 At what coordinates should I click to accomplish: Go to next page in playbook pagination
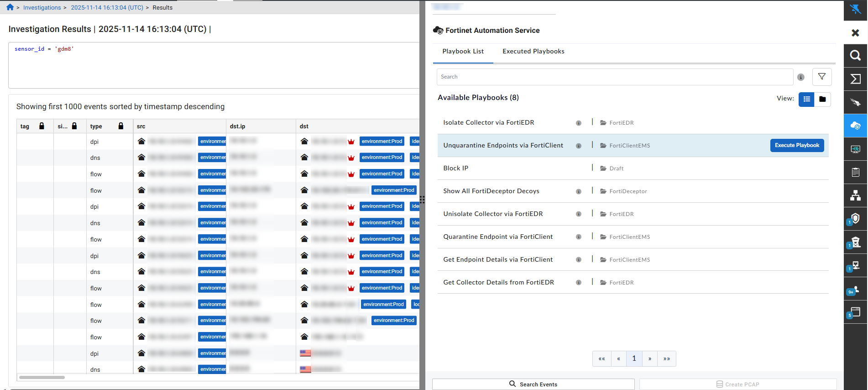click(x=649, y=358)
